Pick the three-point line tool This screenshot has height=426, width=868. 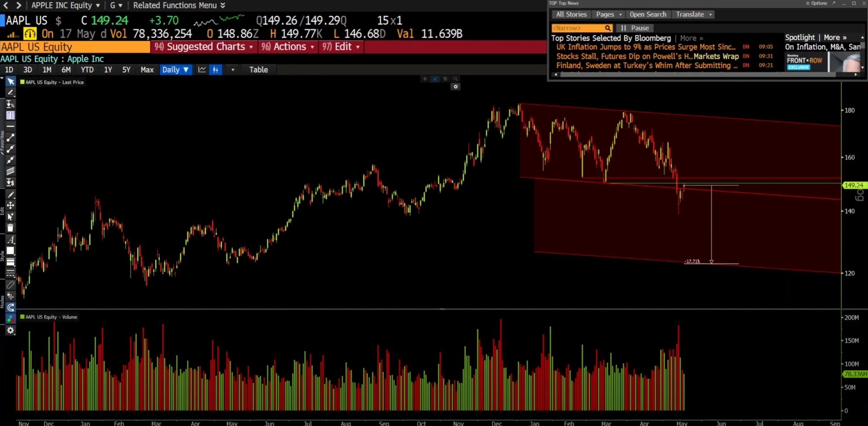click(10, 149)
